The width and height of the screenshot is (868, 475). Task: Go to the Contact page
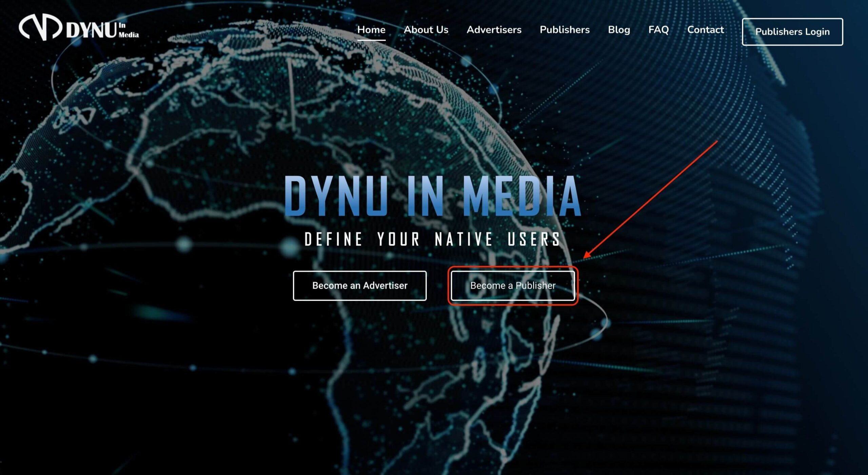[705, 30]
